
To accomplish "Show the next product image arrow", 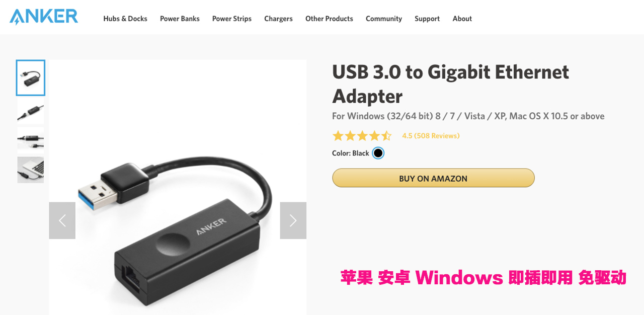I will coord(293,220).
